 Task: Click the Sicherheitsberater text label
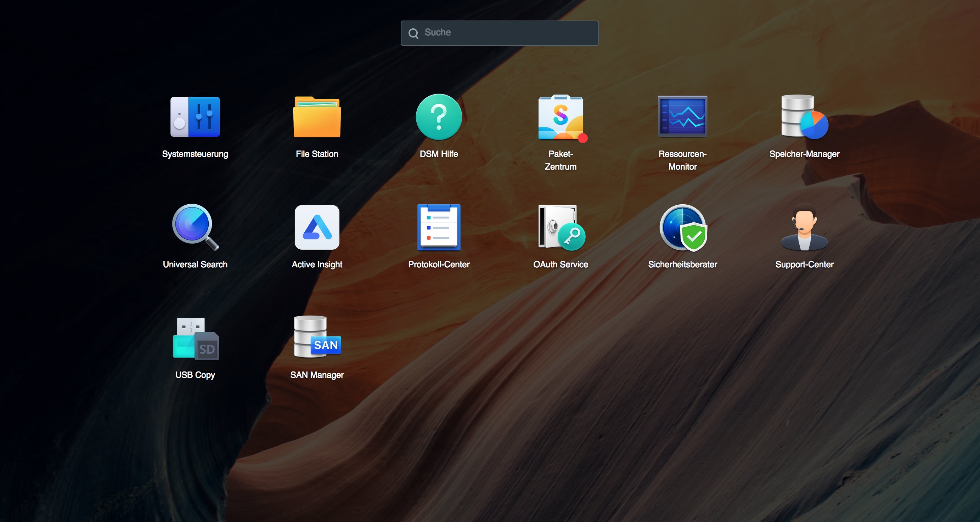[682, 264]
